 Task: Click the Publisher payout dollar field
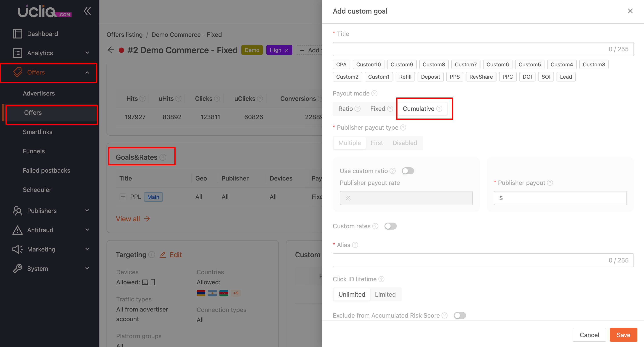click(x=560, y=198)
